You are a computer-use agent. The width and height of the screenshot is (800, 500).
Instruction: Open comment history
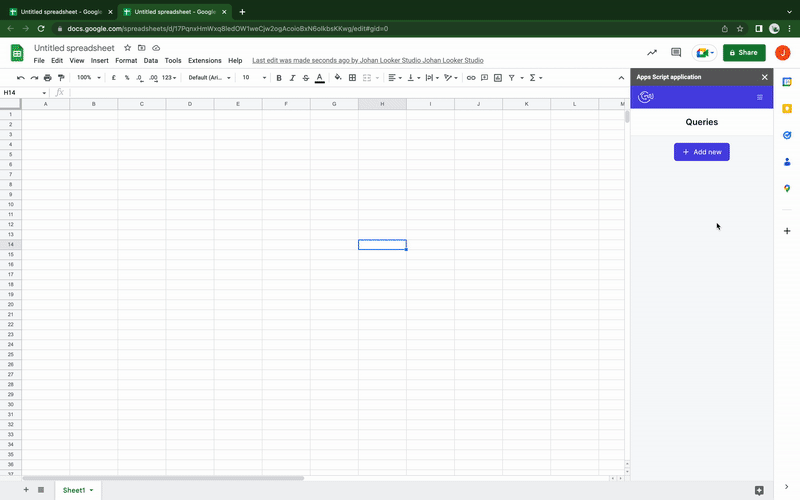tap(676, 53)
